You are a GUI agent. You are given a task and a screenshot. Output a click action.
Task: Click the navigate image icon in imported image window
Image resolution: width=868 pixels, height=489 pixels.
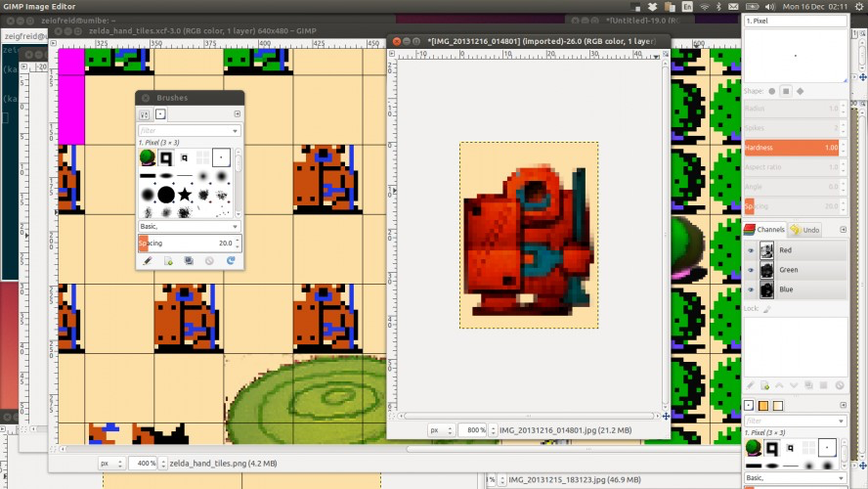coord(666,416)
